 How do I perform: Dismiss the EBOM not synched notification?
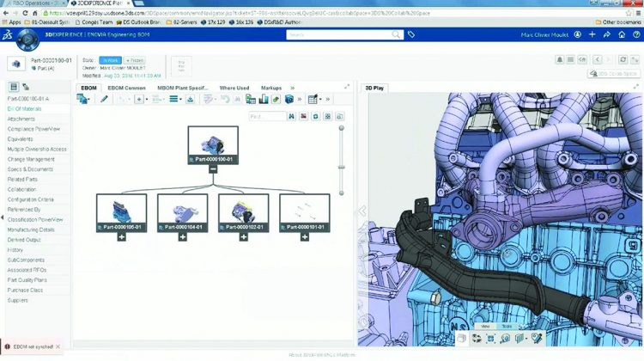pos(58,346)
